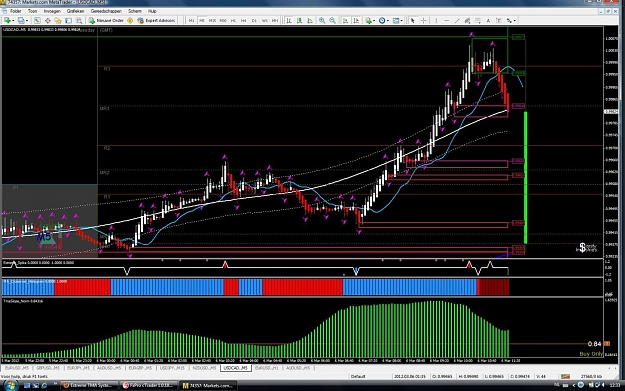This screenshot has width=625, height=391.
Task: Toggle chart shift from right edge
Action: click(x=356, y=20)
